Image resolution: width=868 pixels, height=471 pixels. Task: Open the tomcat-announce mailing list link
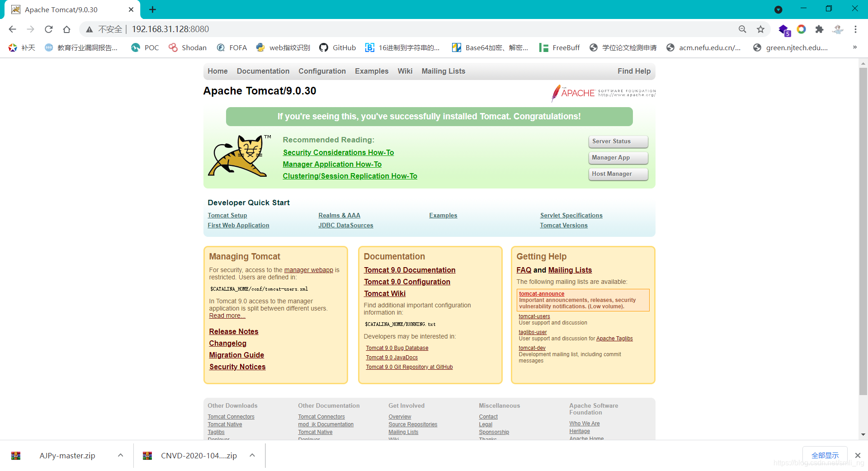pyautogui.click(x=542, y=294)
